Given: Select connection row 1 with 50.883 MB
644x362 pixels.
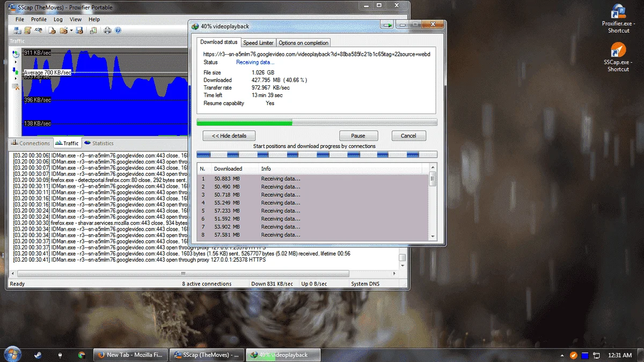Looking at the screenshot, I should click(313, 179).
